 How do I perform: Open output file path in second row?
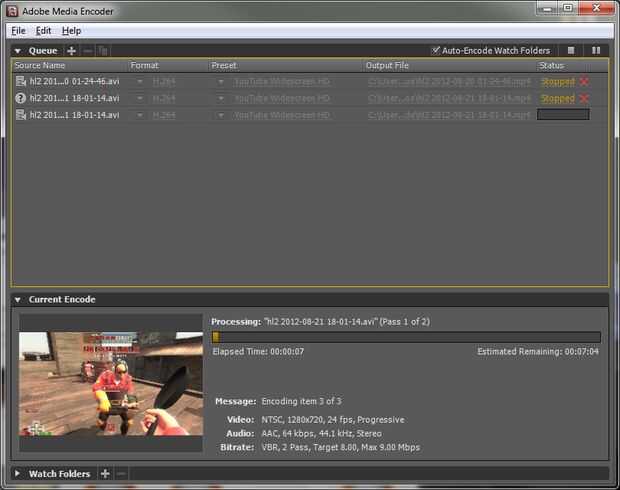tap(448, 98)
